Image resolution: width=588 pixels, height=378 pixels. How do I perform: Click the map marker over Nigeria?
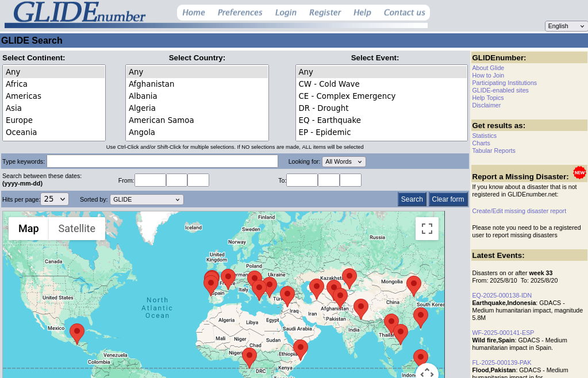click(x=249, y=357)
